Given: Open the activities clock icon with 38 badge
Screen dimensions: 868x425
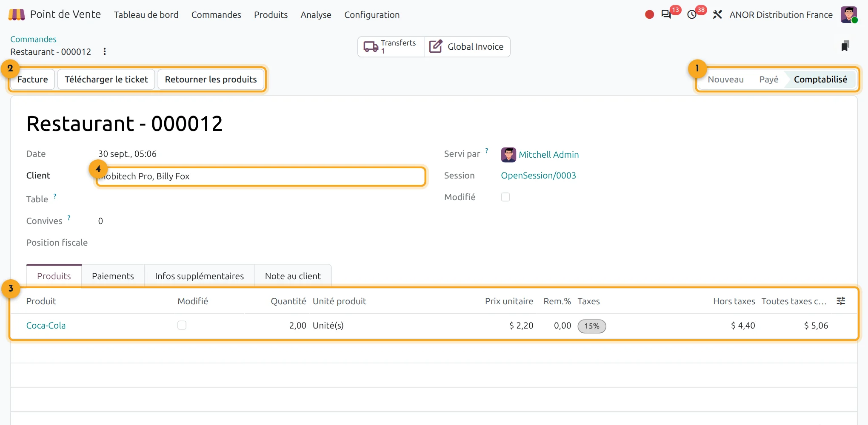Looking at the screenshot, I should click(x=692, y=15).
